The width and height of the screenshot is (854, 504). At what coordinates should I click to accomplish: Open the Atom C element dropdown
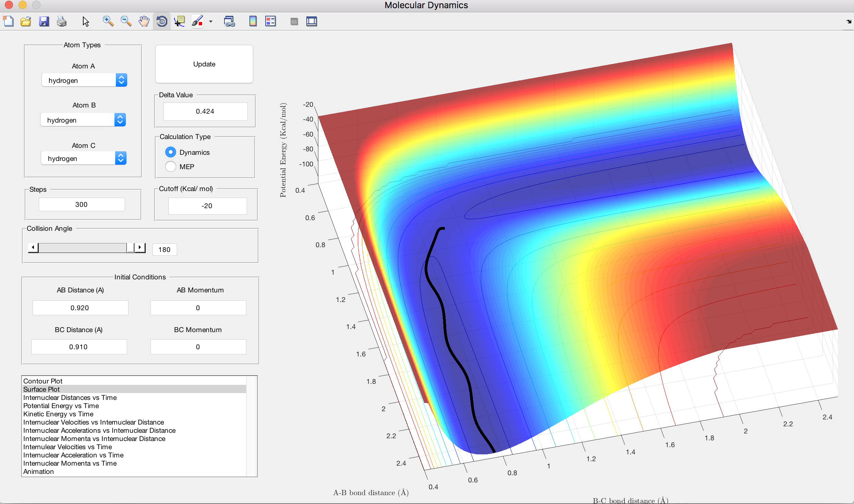click(x=84, y=158)
